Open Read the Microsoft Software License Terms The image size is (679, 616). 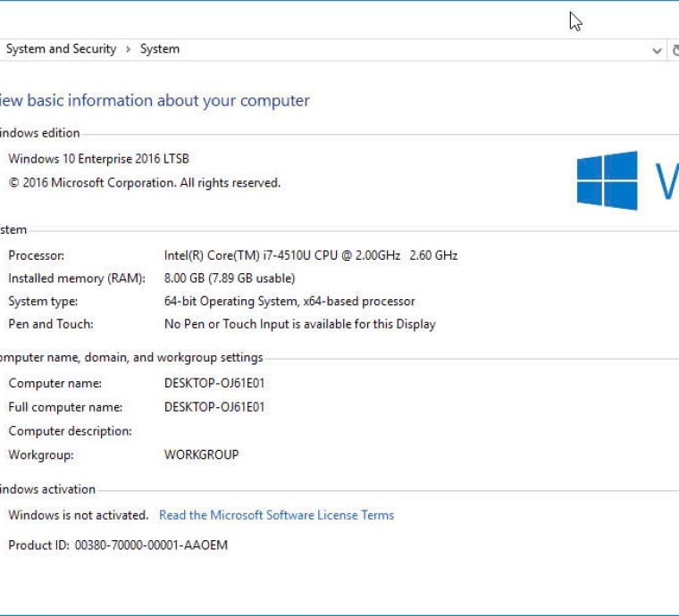276,515
